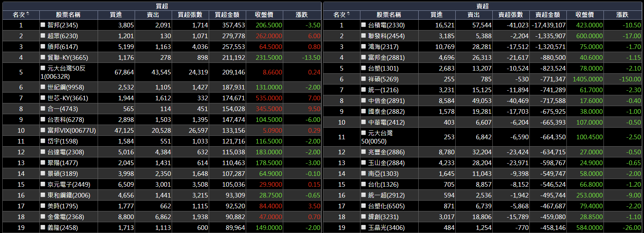The height and width of the screenshot is (233, 644).
Task: Tick the checkbox for 台表科(6278)
Action: pos(43,119)
